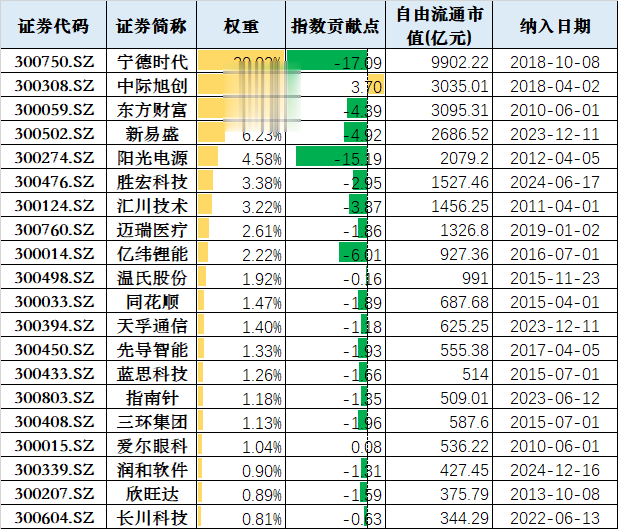Click the 指南针 name cell
This screenshot has height=529, width=618.
pos(152,398)
